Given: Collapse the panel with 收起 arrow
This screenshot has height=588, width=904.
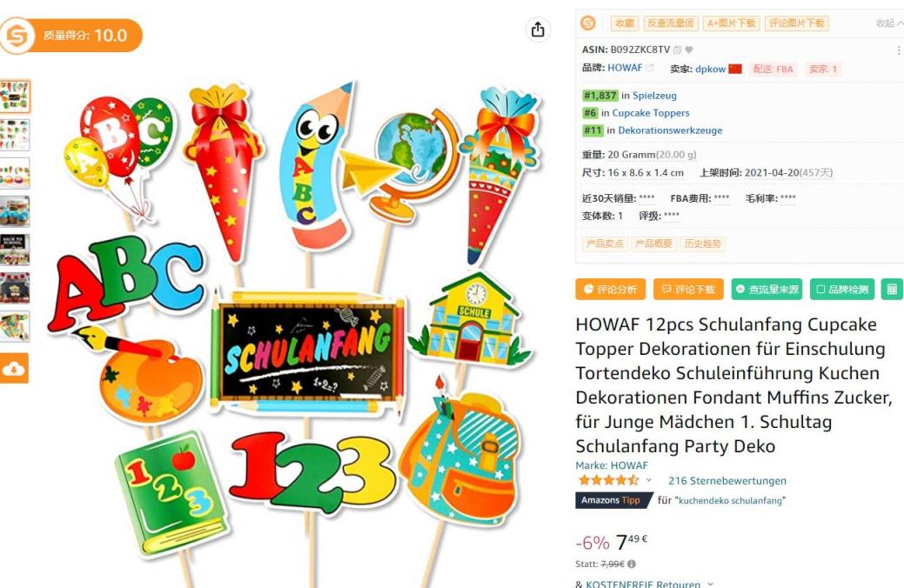Looking at the screenshot, I should click(889, 23).
